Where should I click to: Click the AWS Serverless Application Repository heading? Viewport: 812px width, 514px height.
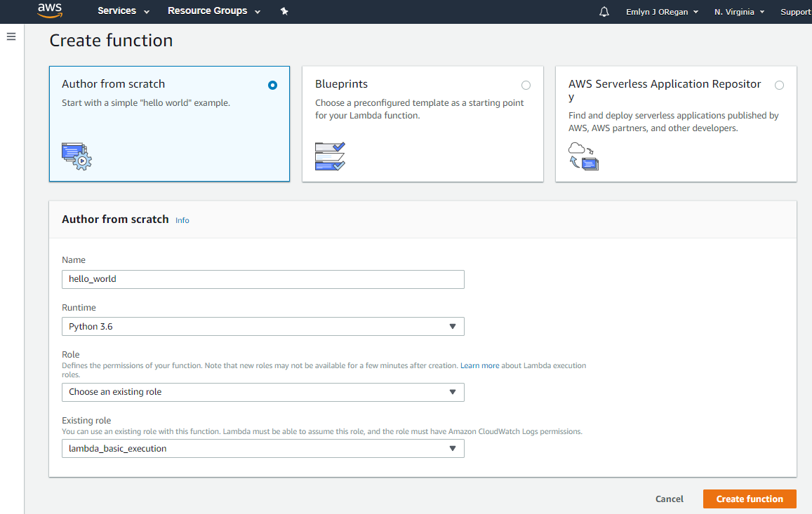pyautogui.click(x=665, y=90)
